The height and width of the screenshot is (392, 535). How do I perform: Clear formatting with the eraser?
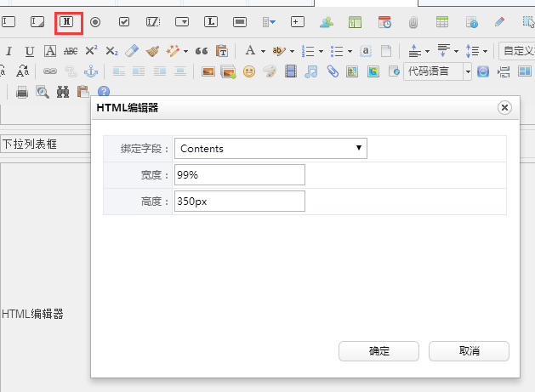click(x=132, y=51)
